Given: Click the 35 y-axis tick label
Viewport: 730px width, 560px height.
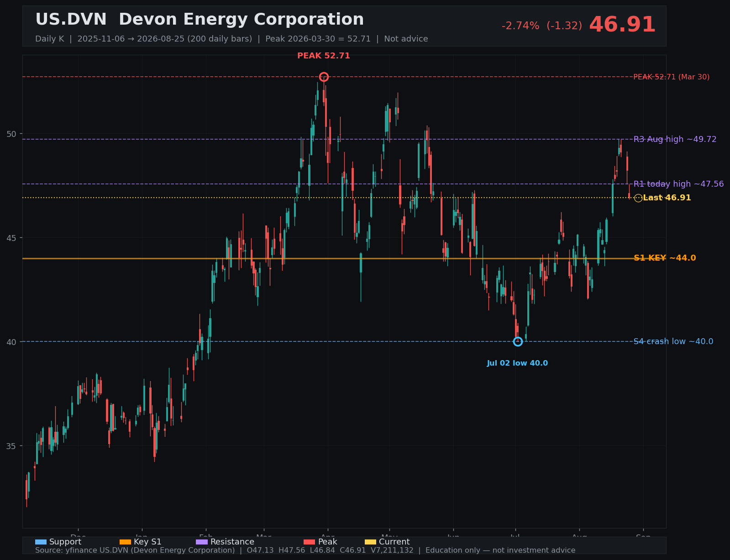Looking at the screenshot, I should (x=11, y=446).
